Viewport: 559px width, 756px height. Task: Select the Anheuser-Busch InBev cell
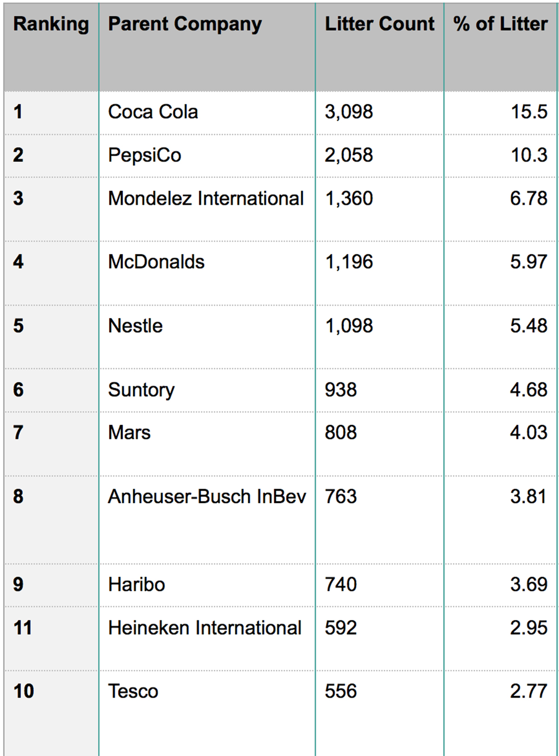[207, 497]
